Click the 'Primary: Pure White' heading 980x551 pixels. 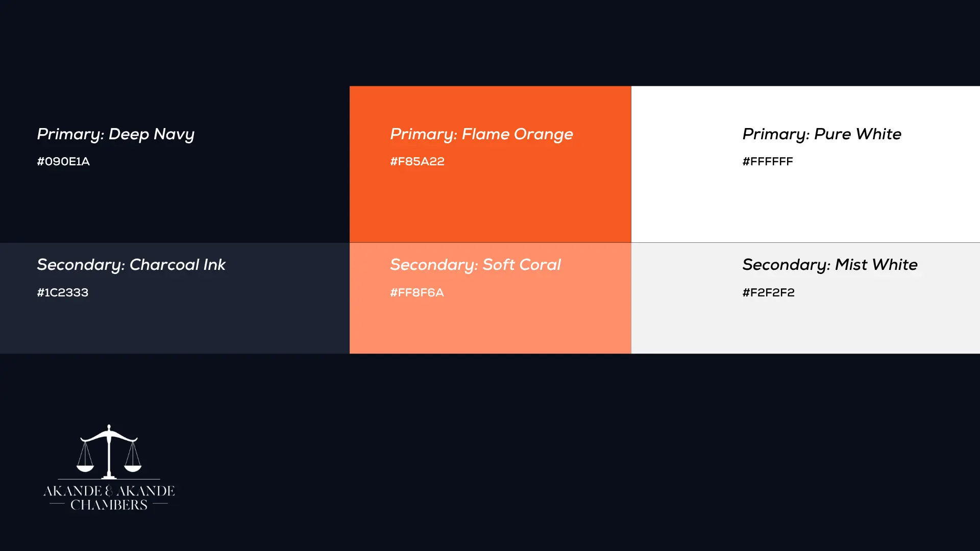point(821,134)
